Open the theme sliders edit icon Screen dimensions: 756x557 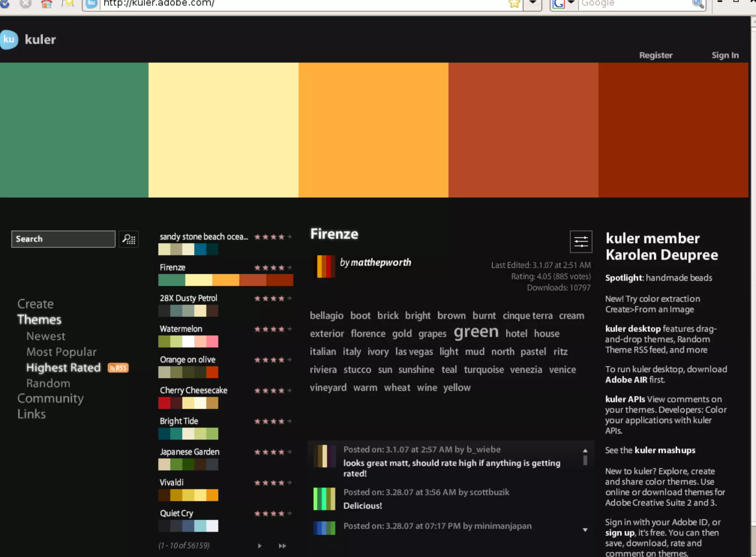pos(581,242)
